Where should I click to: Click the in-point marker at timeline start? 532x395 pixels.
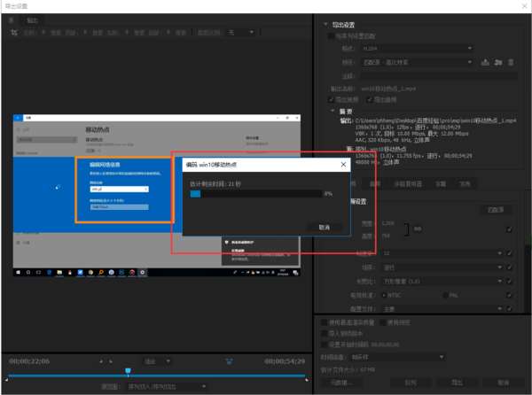click(x=6, y=379)
